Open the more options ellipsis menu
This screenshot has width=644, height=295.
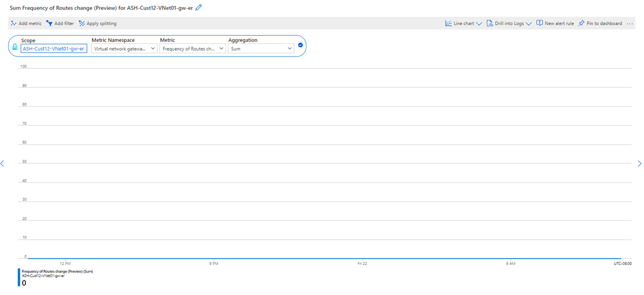click(630, 24)
